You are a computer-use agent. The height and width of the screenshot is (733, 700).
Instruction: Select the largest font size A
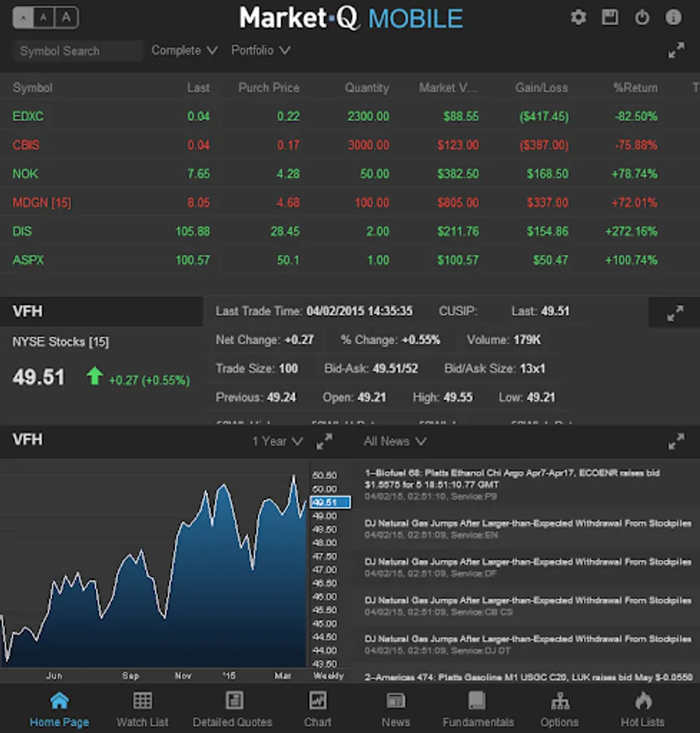pos(67,18)
